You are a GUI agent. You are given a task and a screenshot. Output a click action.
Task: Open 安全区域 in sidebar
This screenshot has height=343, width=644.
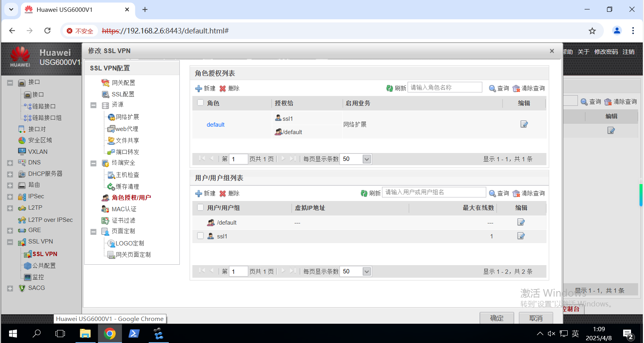pyautogui.click(x=35, y=140)
